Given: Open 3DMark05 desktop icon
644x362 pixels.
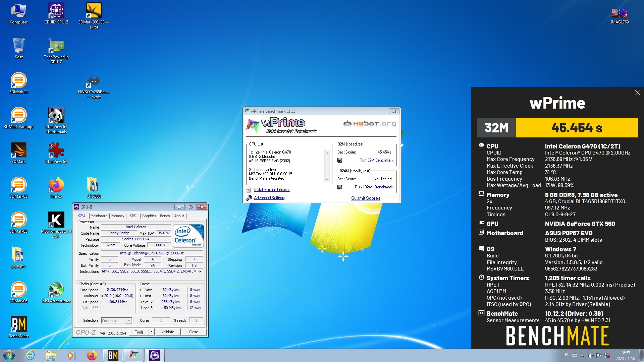Looking at the screenshot, I should [18, 223].
